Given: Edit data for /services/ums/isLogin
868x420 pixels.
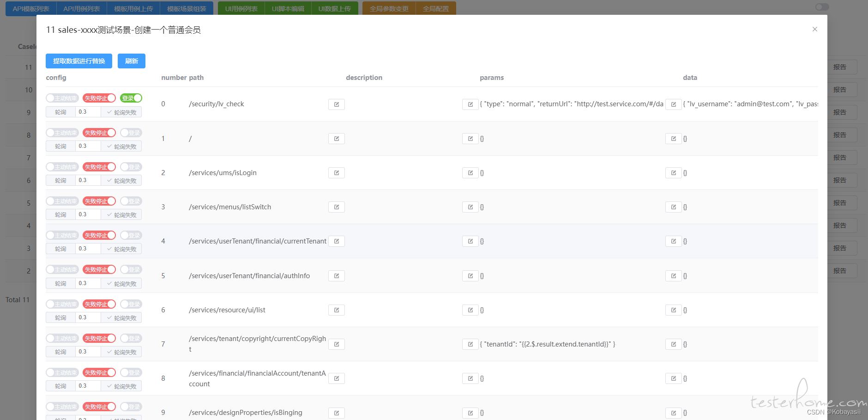Looking at the screenshot, I should point(673,173).
